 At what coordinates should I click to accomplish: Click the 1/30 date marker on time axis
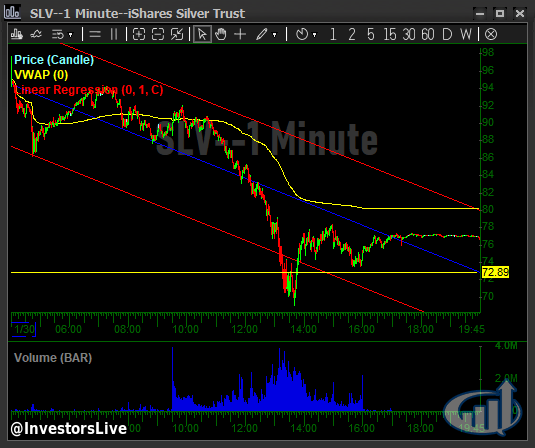[x=24, y=329]
